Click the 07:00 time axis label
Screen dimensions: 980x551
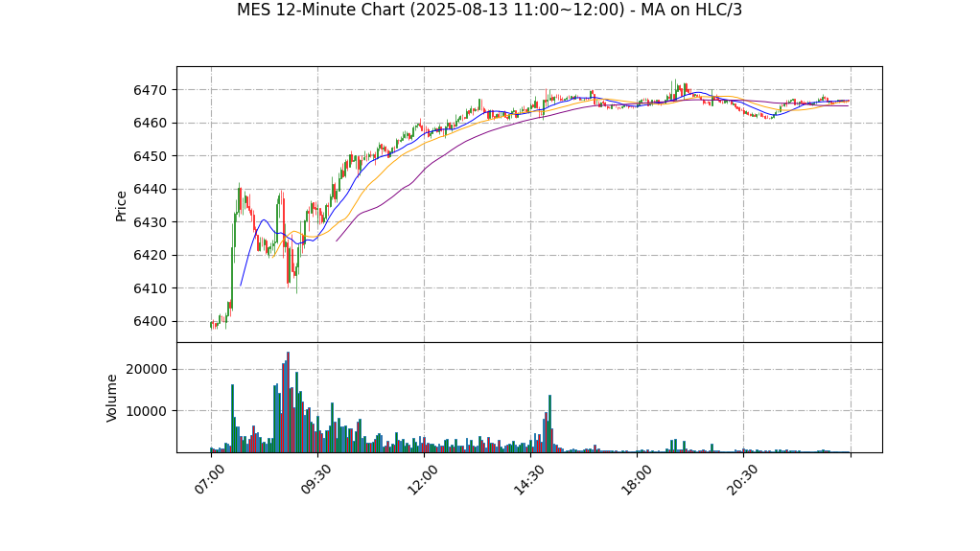coord(209,480)
